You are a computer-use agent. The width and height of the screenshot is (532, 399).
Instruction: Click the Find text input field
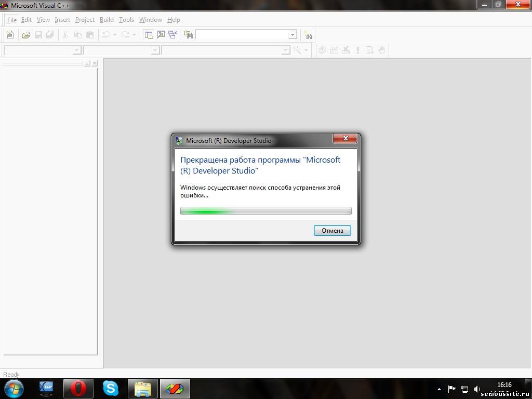242,35
